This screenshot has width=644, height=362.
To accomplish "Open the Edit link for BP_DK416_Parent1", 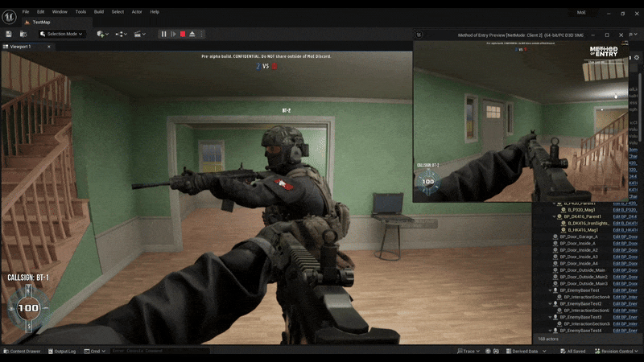I will (625, 216).
